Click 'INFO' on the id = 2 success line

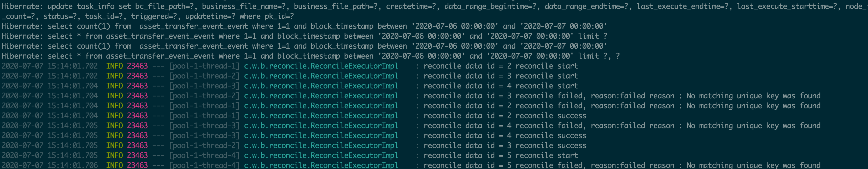[114, 116]
